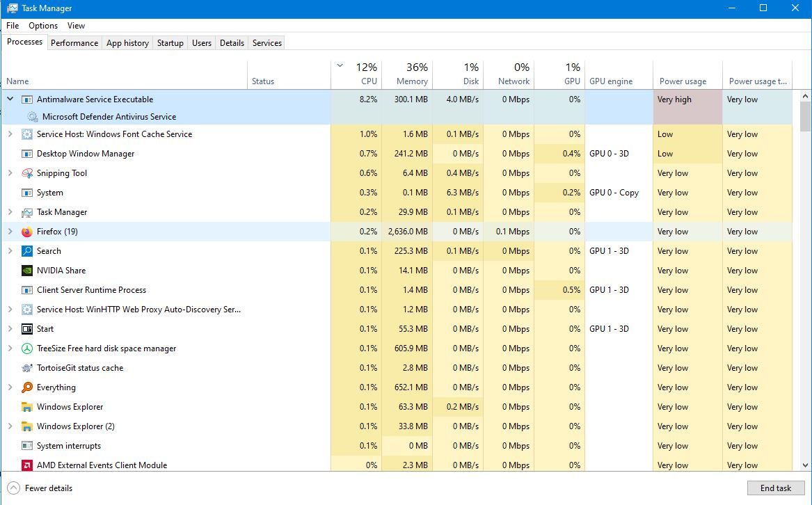Viewport: 812px width, 505px height.
Task: Click the 6.3 MB/s disk value for System
Action: coord(463,193)
